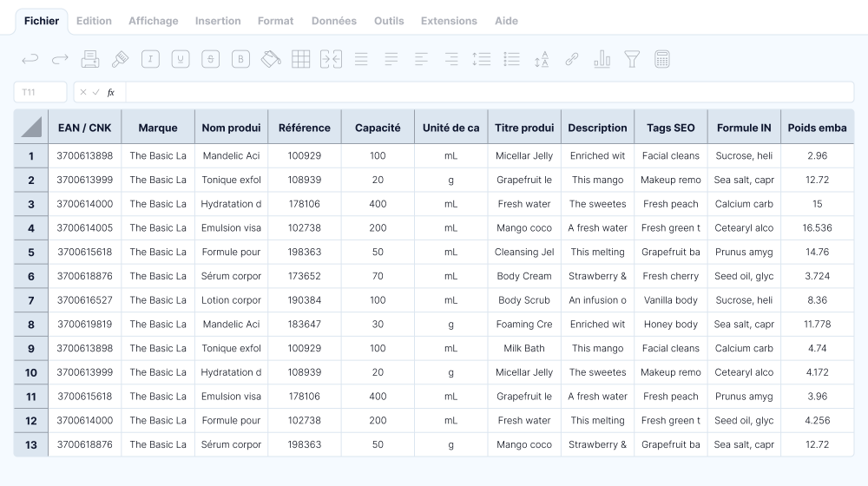The height and width of the screenshot is (486, 868).
Task: Click the filter funnel icon
Action: point(632,59)
